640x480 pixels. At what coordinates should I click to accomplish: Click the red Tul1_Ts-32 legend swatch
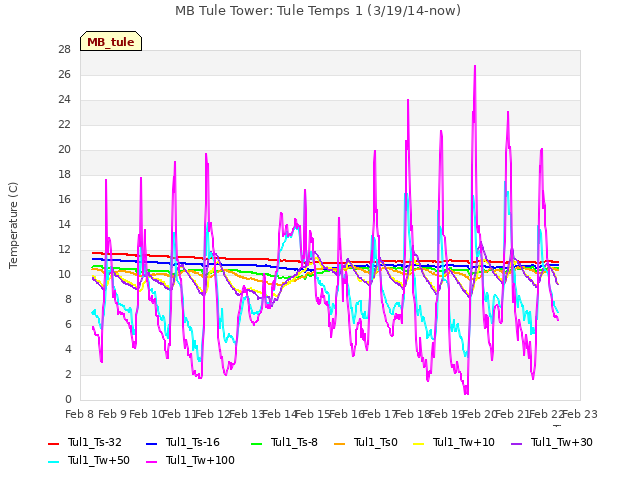click(54, 443)
